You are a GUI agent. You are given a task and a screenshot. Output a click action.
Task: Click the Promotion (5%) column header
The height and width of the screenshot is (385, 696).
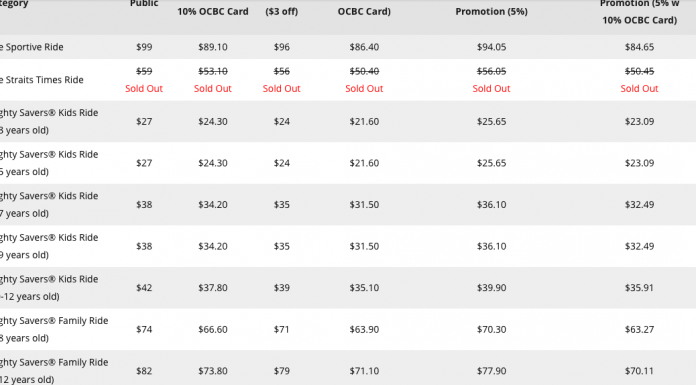[491, 12]
